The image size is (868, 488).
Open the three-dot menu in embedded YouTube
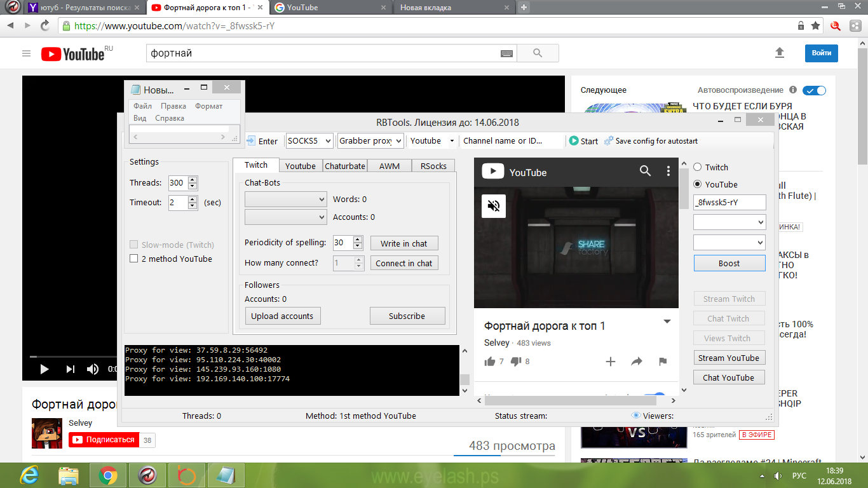click(x=668, y=171)
